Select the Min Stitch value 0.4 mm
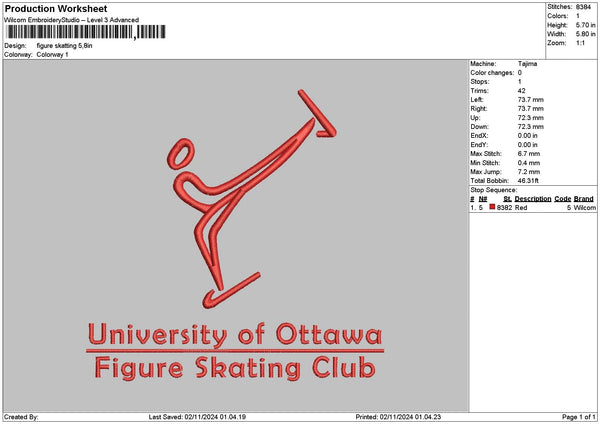 529,163
